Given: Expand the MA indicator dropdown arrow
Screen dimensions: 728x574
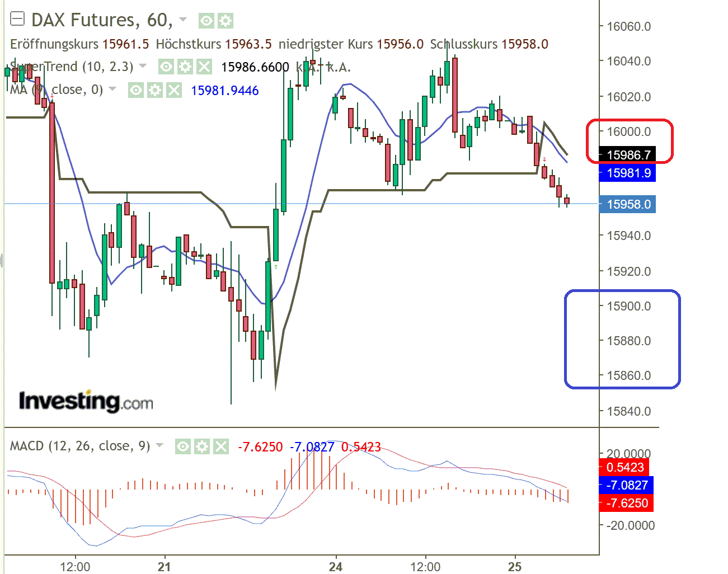Looking at the screenshot, I should (112, 89).
